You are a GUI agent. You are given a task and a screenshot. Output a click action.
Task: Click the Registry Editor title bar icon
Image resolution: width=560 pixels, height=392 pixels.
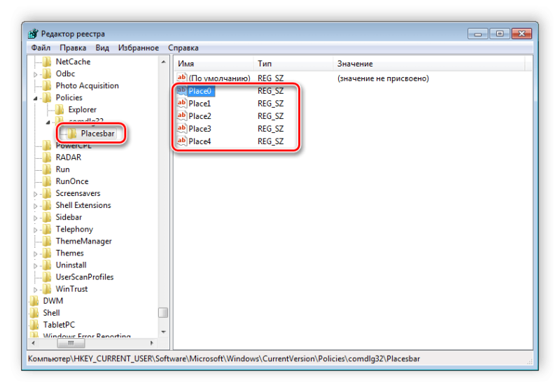pos(33,34)
